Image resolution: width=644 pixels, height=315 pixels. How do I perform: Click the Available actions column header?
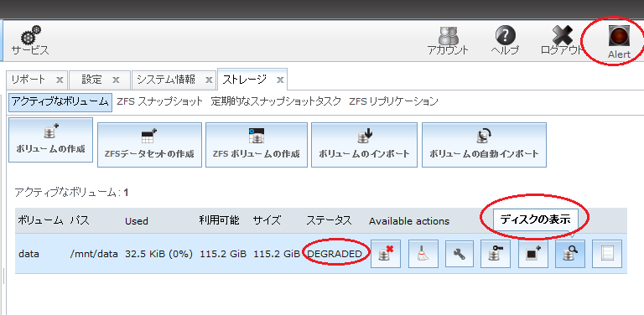point(409,221)
